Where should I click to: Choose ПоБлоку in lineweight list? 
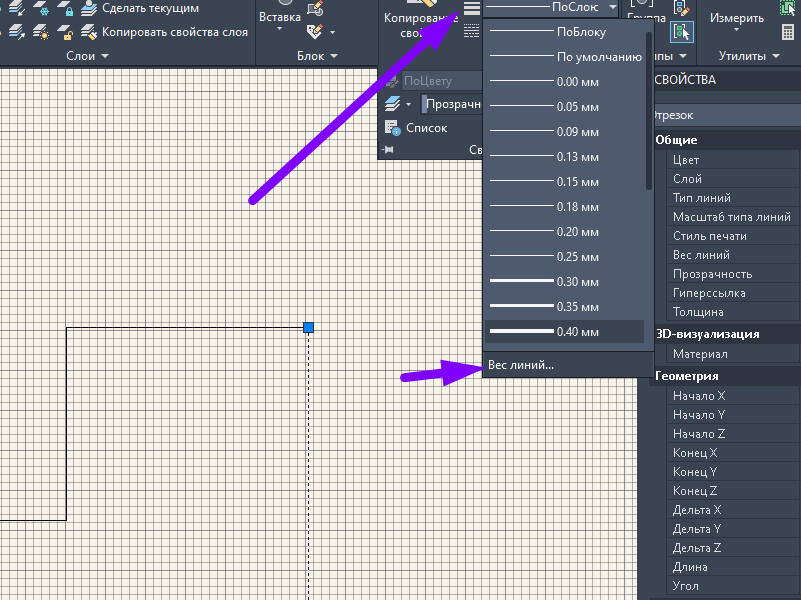click(x=564, y=32)
